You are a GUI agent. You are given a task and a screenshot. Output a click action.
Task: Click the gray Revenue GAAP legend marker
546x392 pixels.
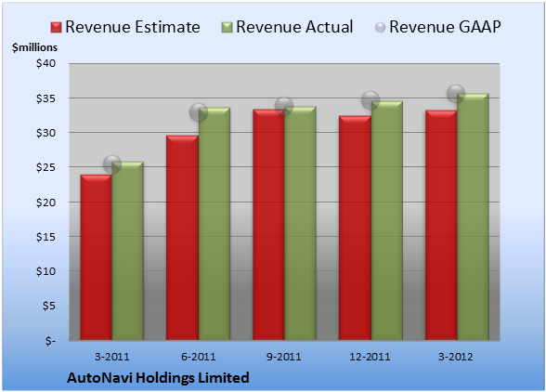pyautogui.click(x=381, y=28)
